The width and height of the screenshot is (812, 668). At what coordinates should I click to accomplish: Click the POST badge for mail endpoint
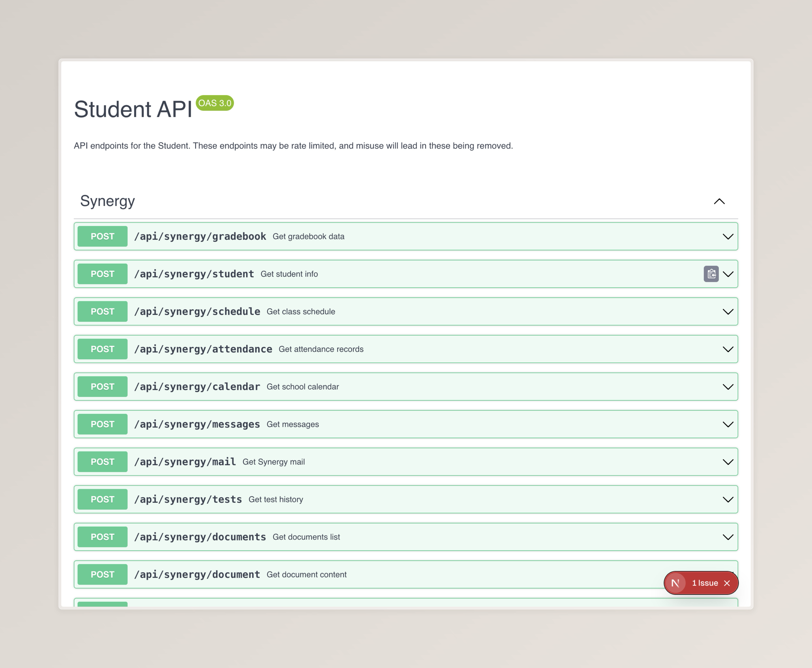pyautogui.click(x=102, y=462)
